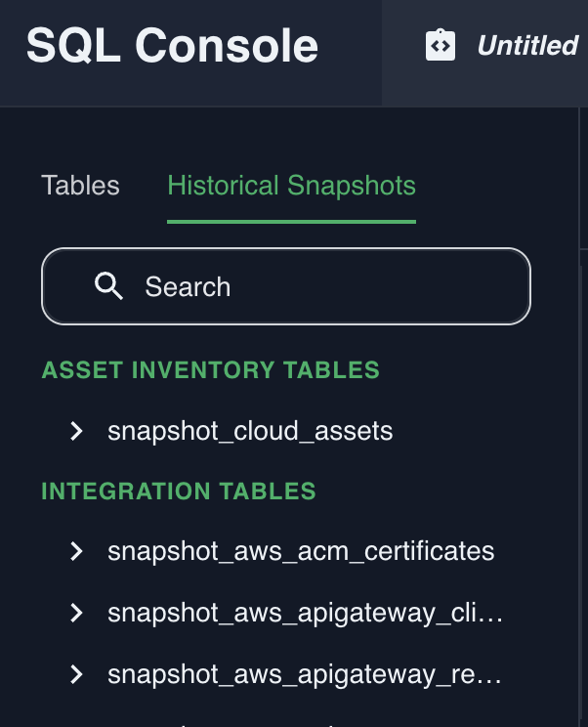Click the magnifying glass search icon
588x727 pixels.
(x=108, y=286)
